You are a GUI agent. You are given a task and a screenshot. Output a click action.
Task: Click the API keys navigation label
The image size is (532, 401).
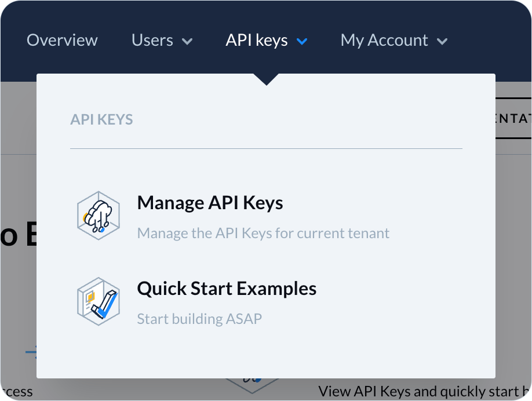pos(257,41)
